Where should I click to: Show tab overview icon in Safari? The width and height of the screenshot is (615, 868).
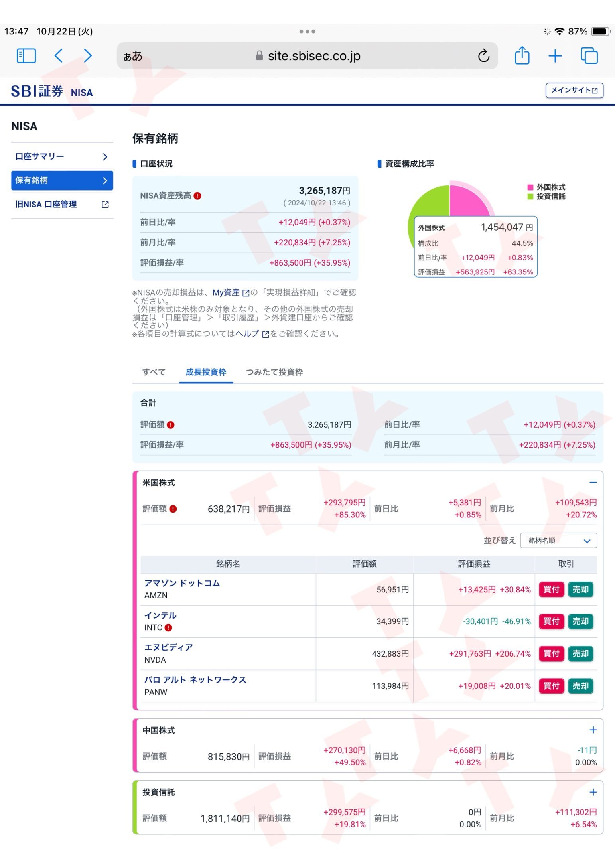click(x=589, y=56)
